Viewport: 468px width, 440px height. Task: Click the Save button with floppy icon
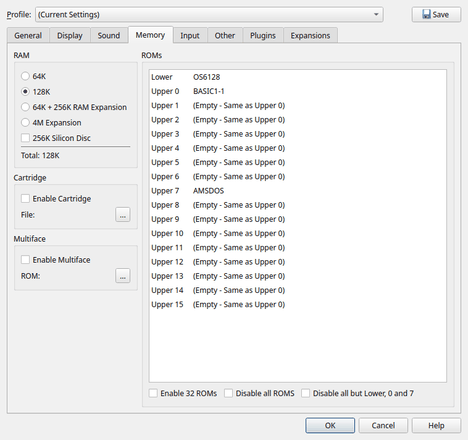436,15
